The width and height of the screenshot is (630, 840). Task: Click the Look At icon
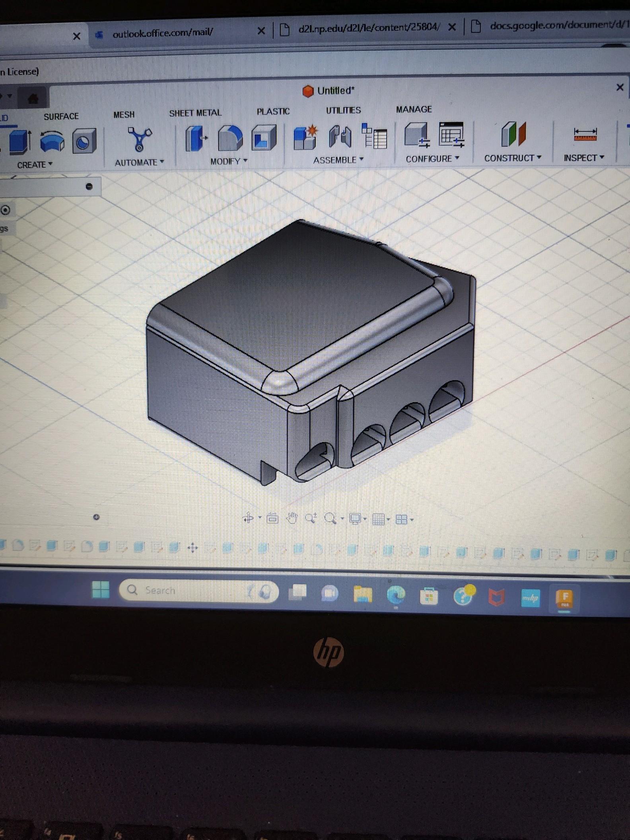(272, 518)
